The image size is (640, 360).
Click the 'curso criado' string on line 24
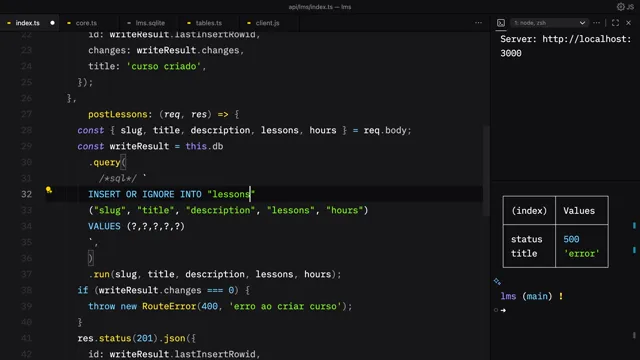164,66
